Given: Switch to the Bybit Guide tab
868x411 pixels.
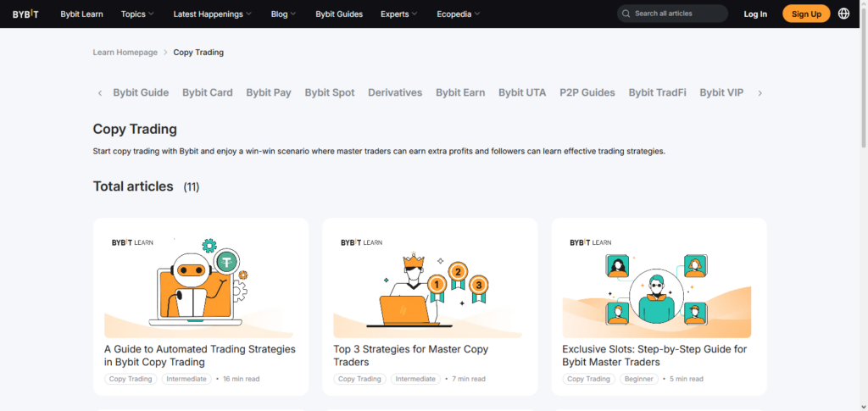Looking at the screenshot, I should (141, 93).
